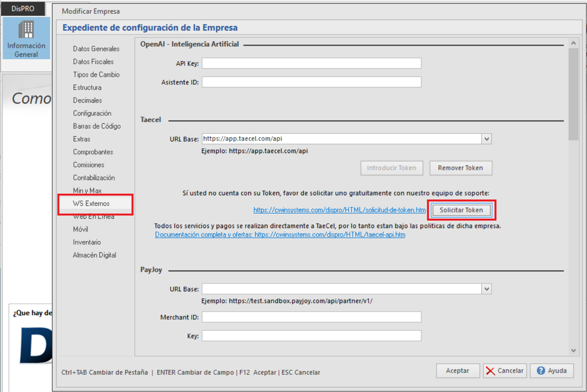Image resolution: width=587 pixels, height=392 pixels.
Task: Click the Información General building icon
Action: click(x=26, y=30)
